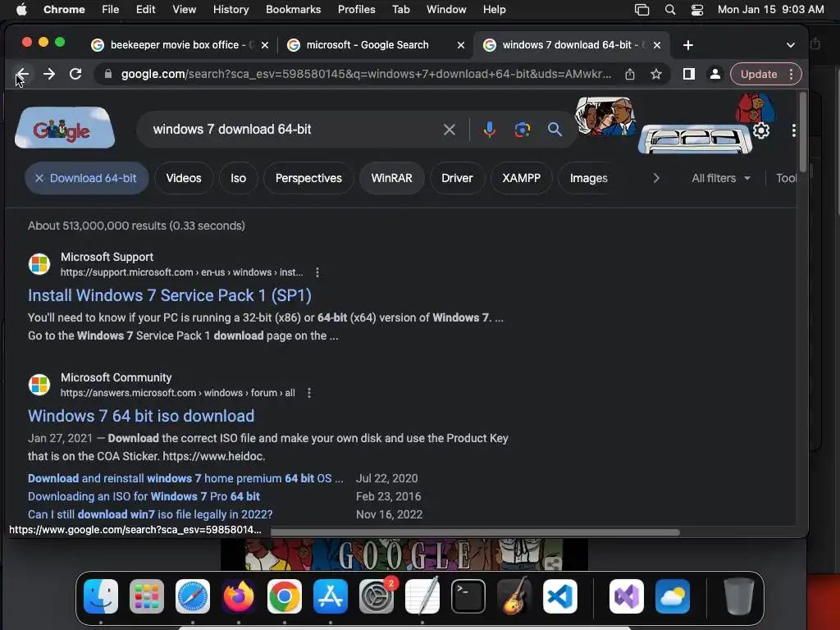Open Google quick settings gear
840x630 pixels.
tap(761, 130)
